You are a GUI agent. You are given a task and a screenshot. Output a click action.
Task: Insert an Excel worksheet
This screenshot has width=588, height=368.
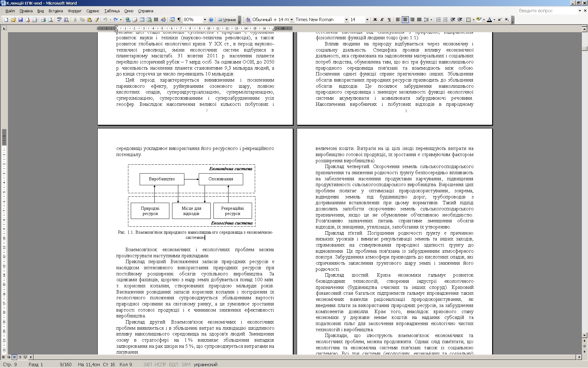coord(149,20)
